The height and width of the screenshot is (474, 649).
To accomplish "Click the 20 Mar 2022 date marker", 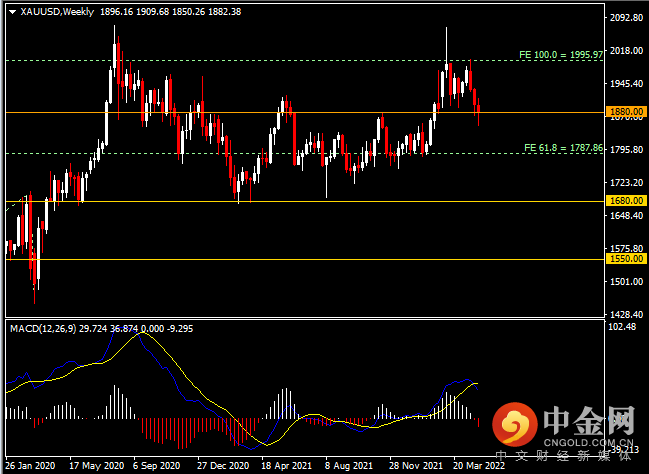I will [x=478, y=466].
